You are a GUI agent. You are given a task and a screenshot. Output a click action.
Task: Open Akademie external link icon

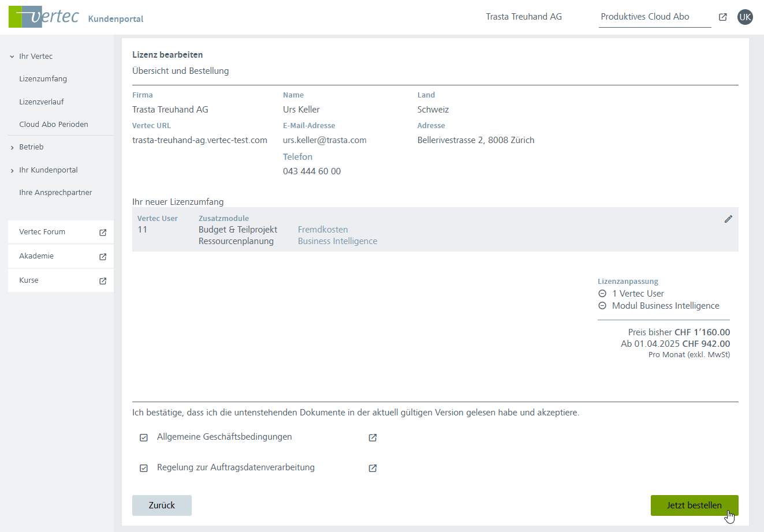click(103, 256)
